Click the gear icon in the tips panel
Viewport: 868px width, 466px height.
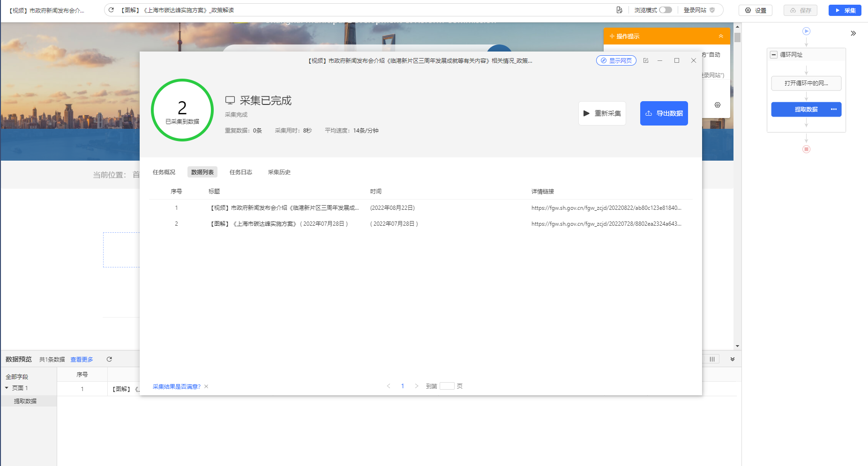(x=718, y=105)
